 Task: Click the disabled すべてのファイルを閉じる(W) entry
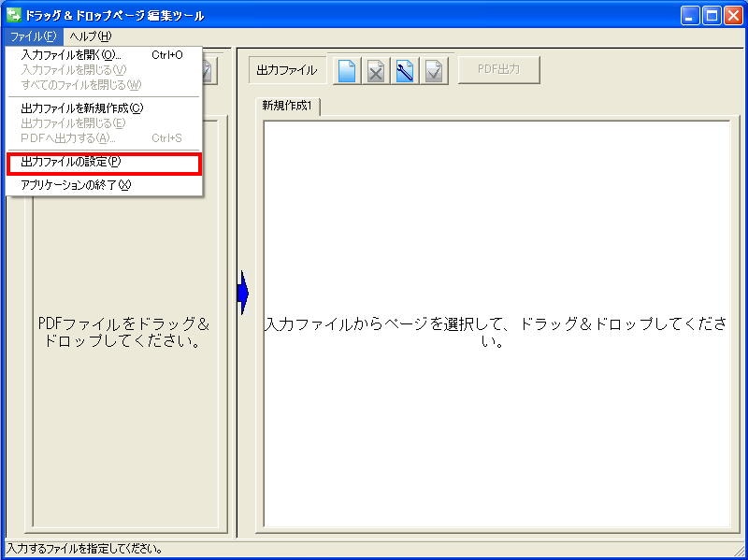105,85
